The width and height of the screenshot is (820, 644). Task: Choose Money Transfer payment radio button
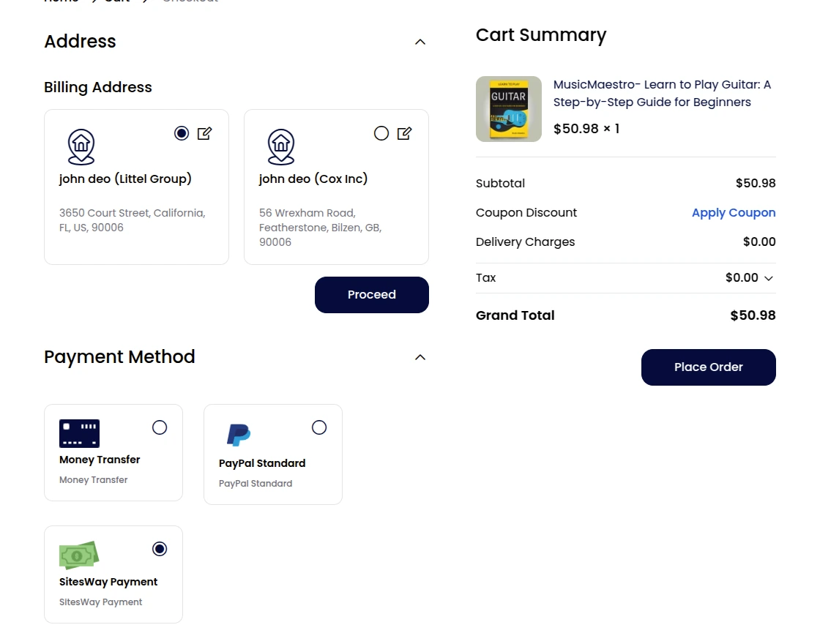coord(160,427)
